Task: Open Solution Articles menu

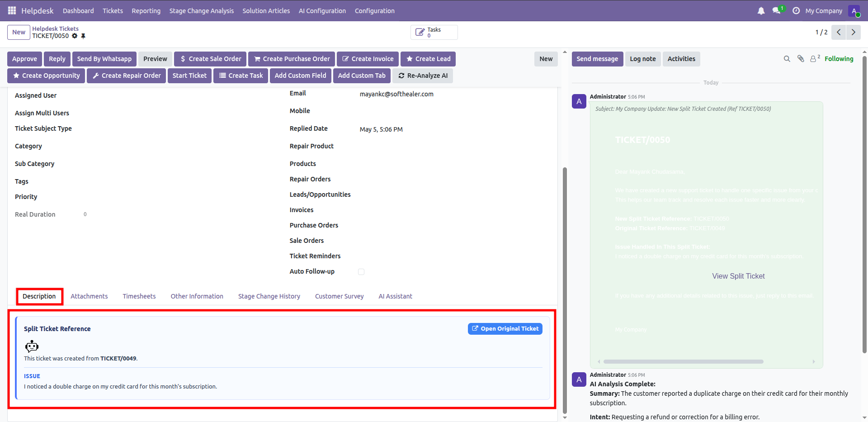Action: (266, 11)
